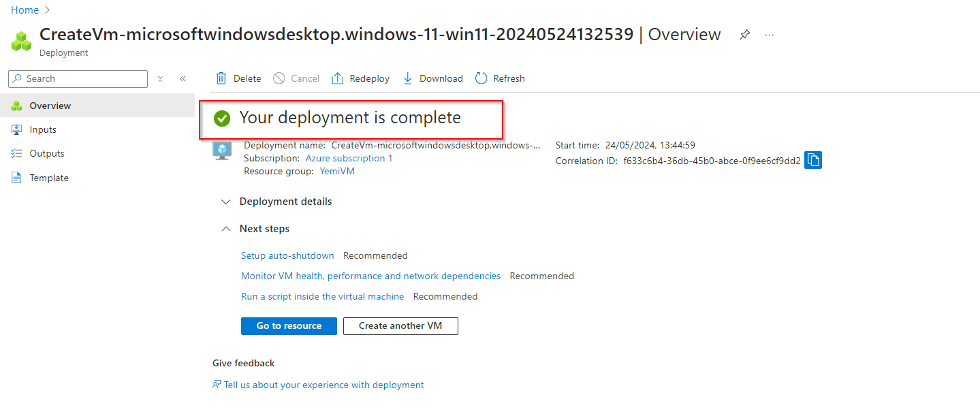Screen dimensions: 980x414
Task: Collapse the Next steps section
Action: tap(225, 229)
